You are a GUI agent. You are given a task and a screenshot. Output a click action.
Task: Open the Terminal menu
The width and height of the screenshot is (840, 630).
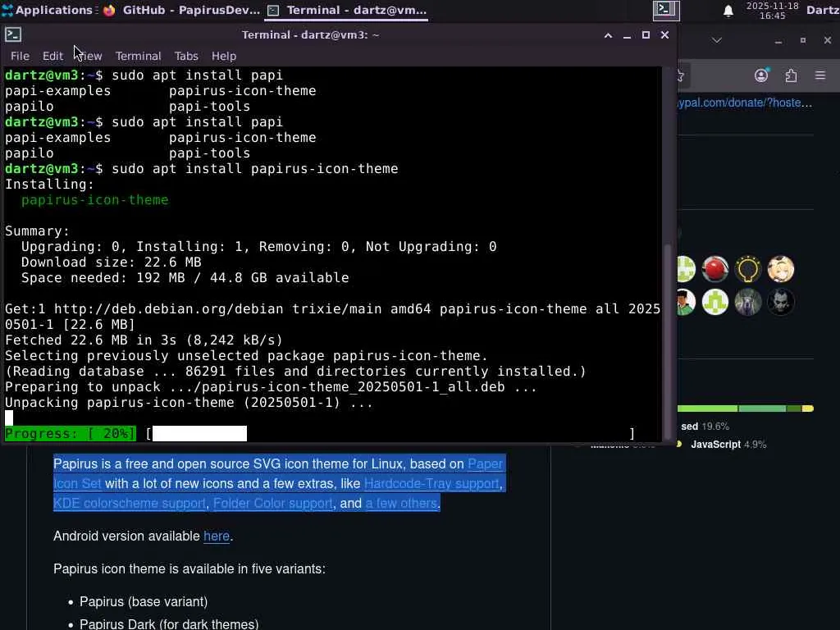pyautogui.click(x=138, y=56)
